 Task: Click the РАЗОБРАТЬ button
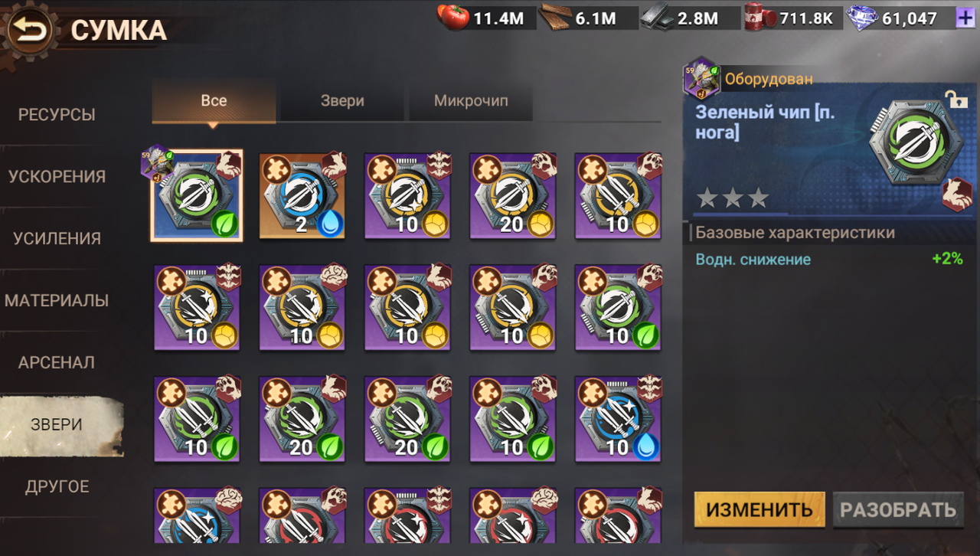pos(898,510)
